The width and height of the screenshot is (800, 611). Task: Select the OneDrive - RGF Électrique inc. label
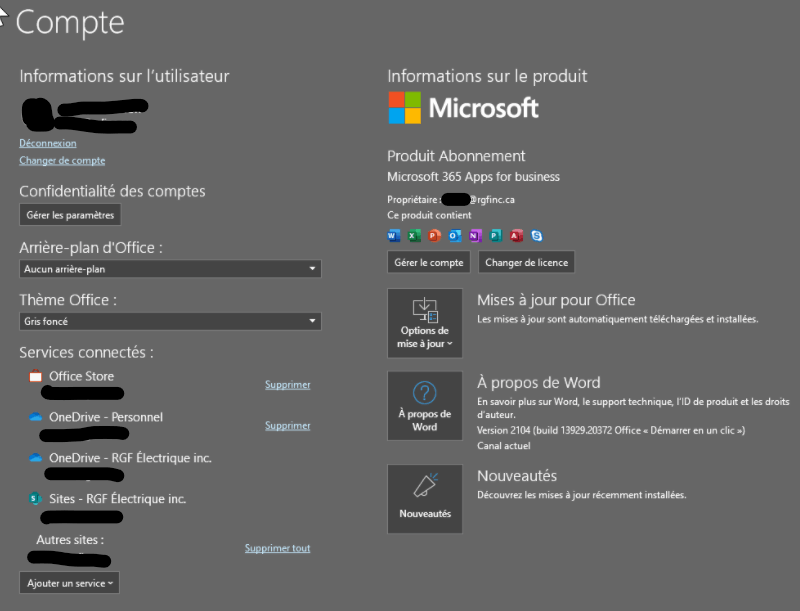(x=130, y=458)
